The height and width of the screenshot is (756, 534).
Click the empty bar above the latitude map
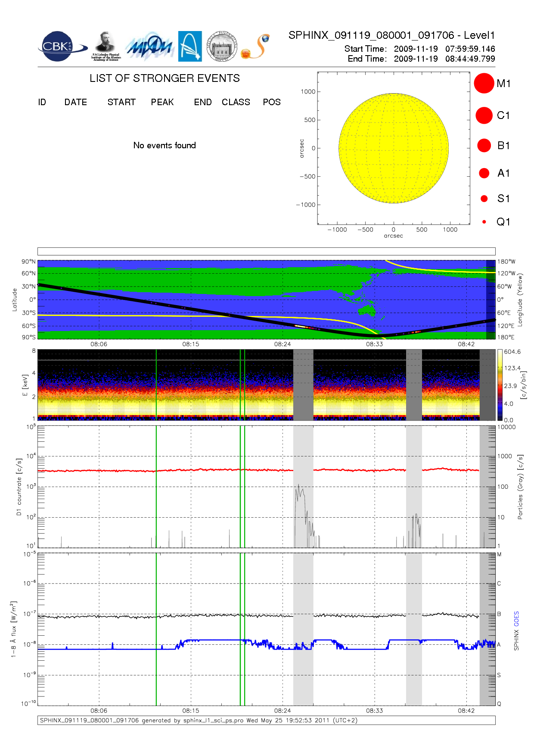266,251
